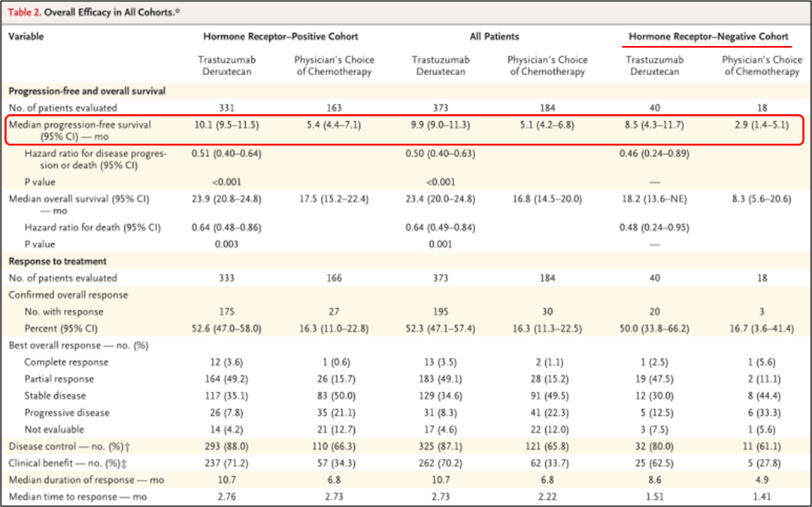The width and height of the screenshot is (812, 507).
Task: Select the progressive disease value "26 (7.8)"
Action: pos(226,413)
